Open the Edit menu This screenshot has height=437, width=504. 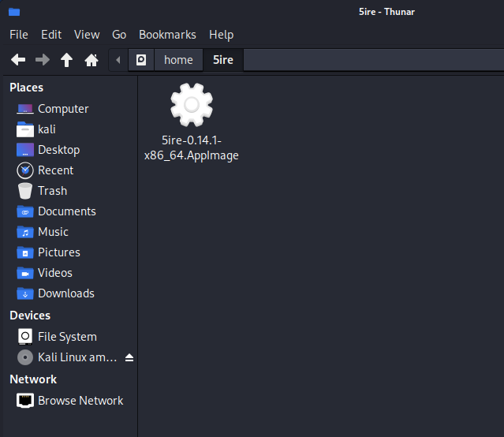point(51,35)
